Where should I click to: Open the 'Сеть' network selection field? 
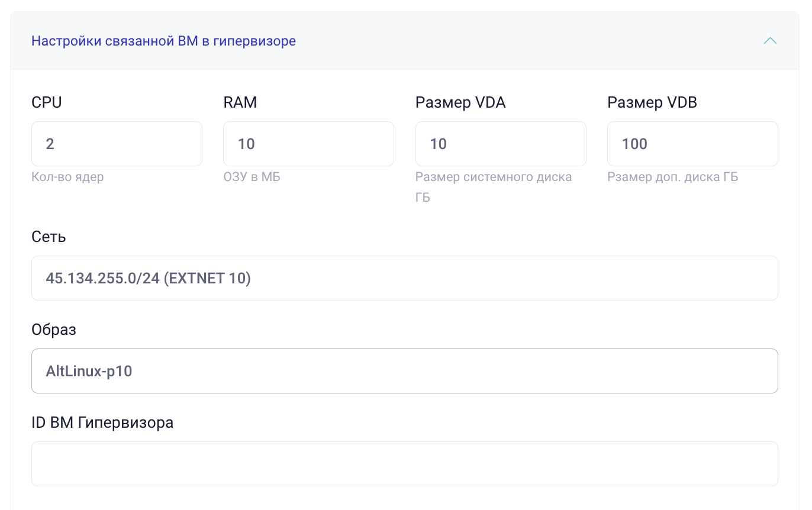tap(404, 278)
